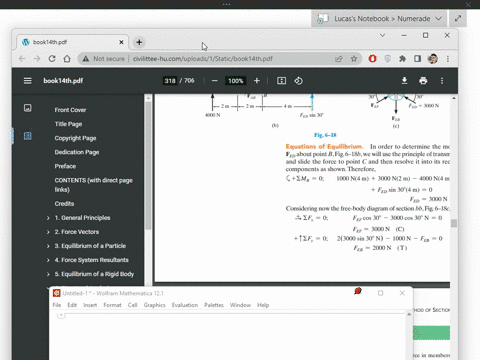The height and width of the screenshot is (360, 480).
Task: Click the fit to page icon
Action: 281,81
